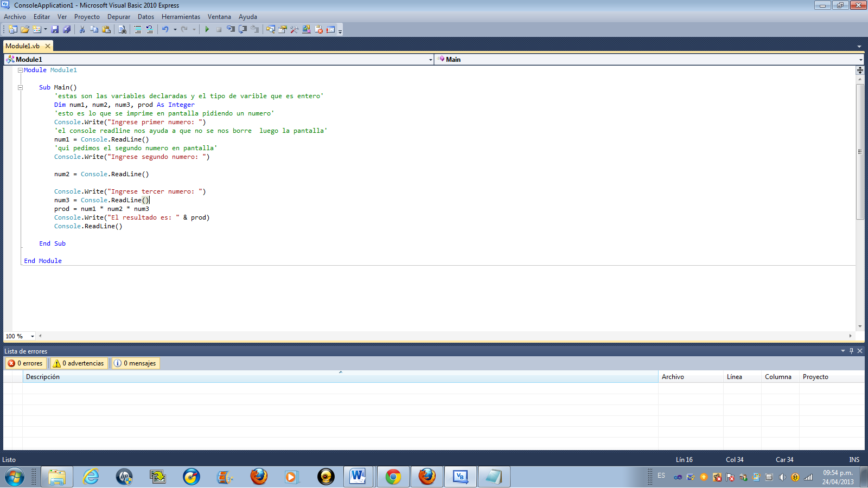Undo the last edit via toolbar icon
Screen dimensions: 868x488
pyautogui.click(x=166, y=30)
